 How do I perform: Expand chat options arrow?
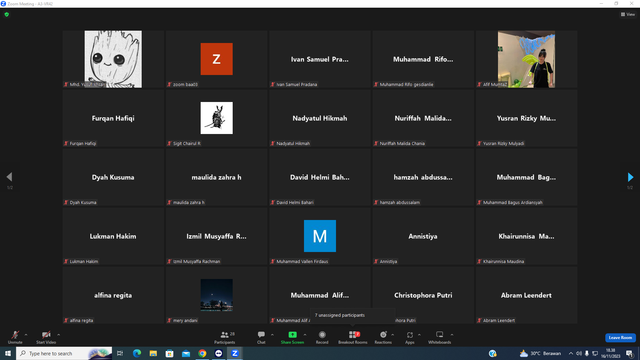pyautogui.click(x=272, y=335)
